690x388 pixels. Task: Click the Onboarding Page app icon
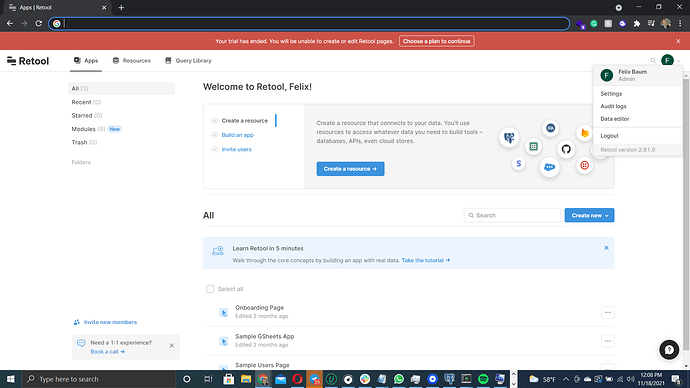224,312
